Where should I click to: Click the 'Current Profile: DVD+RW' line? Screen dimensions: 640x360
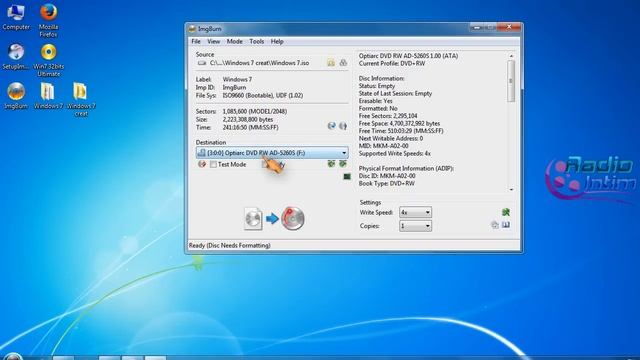392,64
